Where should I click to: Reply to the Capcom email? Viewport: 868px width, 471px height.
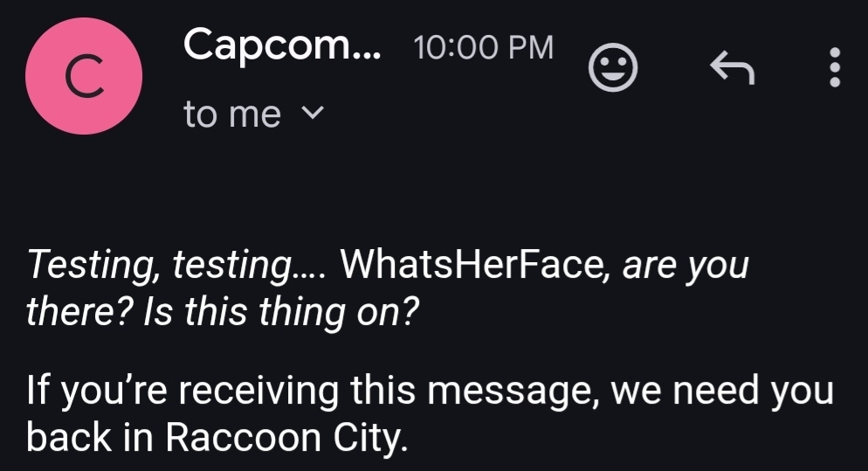click(730, 68)
